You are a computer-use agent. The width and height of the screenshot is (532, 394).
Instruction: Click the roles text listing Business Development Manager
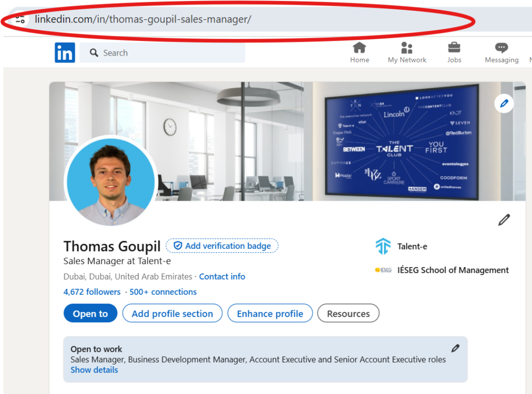tap(258, 359)
